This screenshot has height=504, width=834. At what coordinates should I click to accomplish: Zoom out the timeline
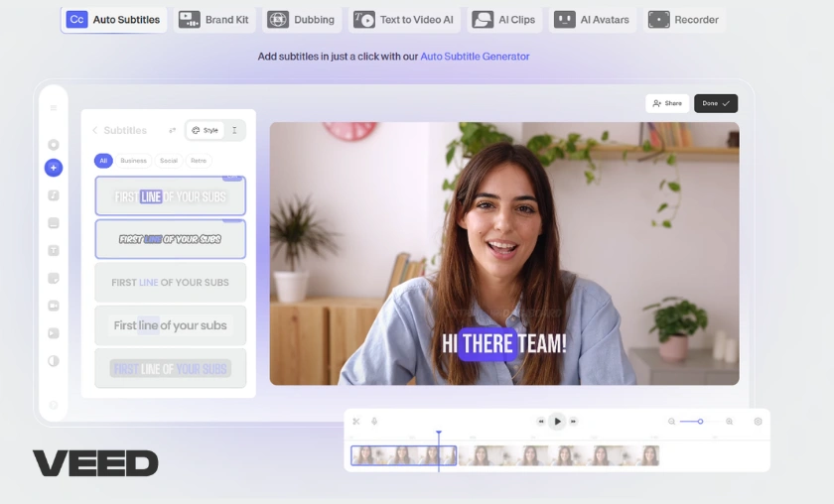point(671,421)
